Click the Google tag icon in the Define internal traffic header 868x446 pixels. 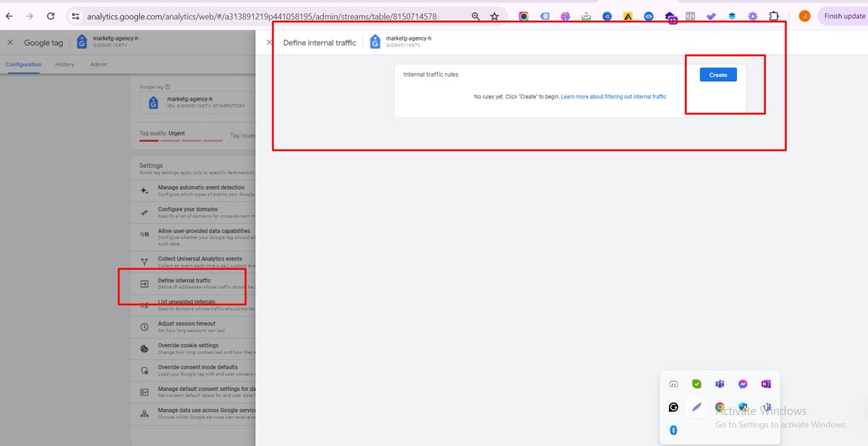click(x=375, y=43)
